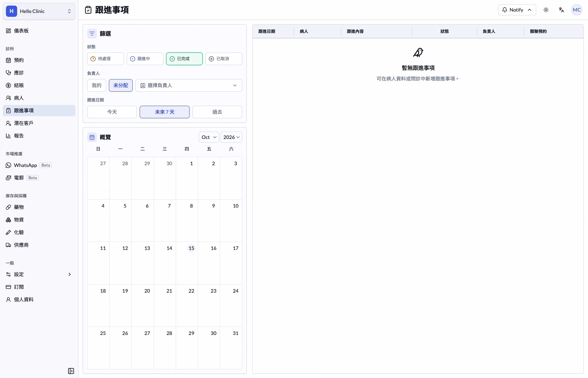Image resolution: width=588 pixels, height=378 pixels.
Task: Toggle the 未分配 unassigned filter
Action: (121, 85)
